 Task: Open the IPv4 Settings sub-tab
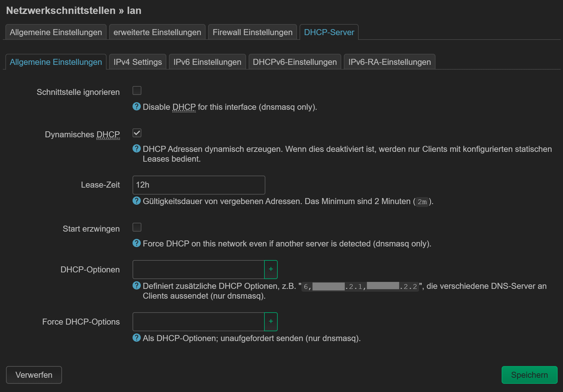pyautogui.click(x=138, y=62)
